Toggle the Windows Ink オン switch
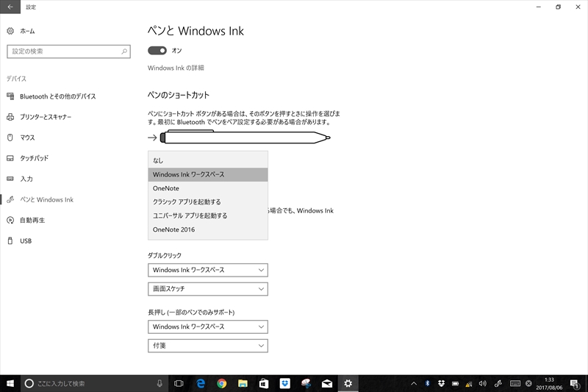 [157, 51]
